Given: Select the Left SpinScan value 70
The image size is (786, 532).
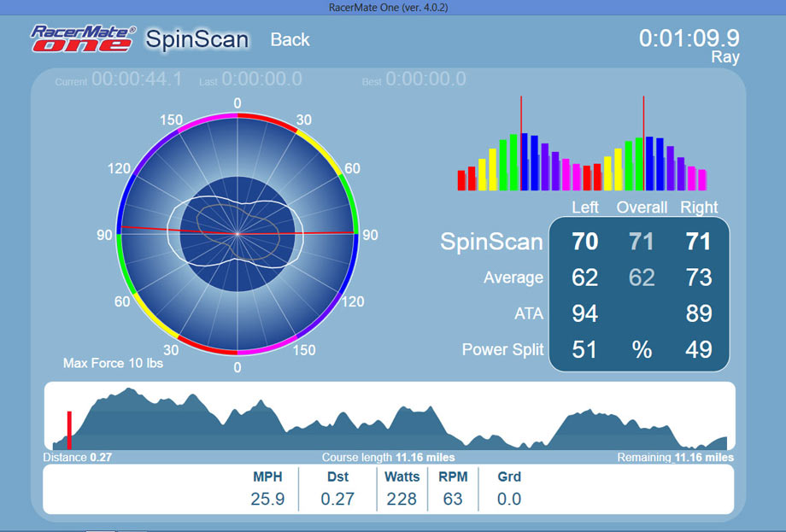Looking at the screenshot, I should point(585,242).
